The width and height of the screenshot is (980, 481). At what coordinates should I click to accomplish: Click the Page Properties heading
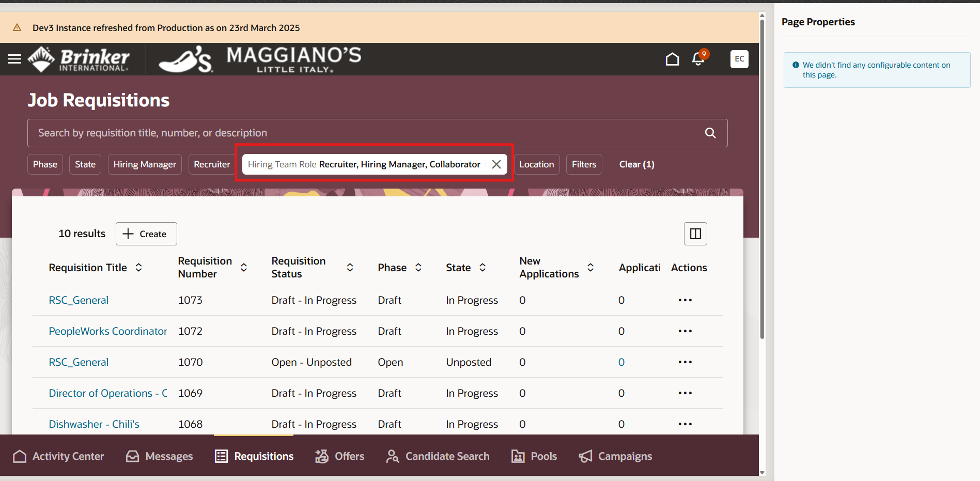[818, 22]
